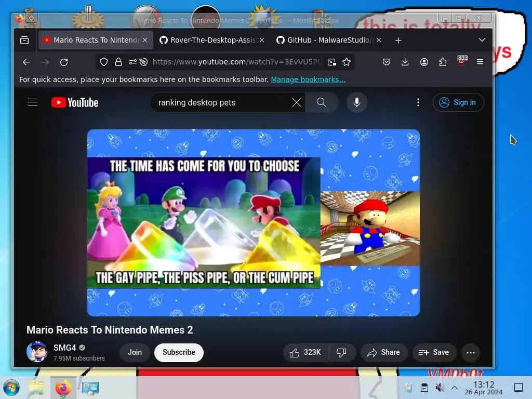This screenshot has height=399, width=532.
Task: Select Firefox in the taskbar
Action: coord(63,388)
